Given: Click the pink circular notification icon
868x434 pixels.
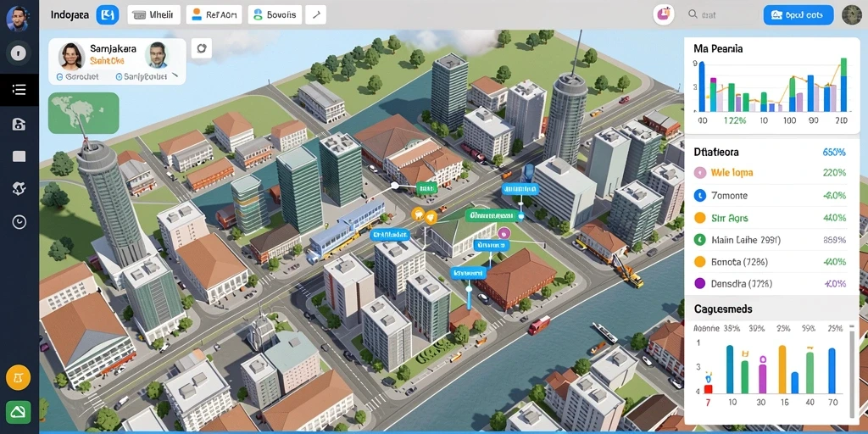Looking at the screenshot, I should tap(664, 15).
